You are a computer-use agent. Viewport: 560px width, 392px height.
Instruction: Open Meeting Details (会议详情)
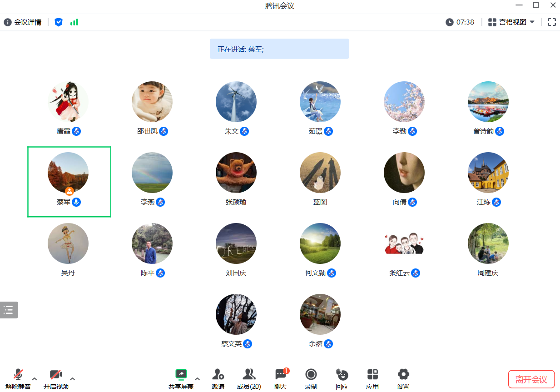click(23, 22)
